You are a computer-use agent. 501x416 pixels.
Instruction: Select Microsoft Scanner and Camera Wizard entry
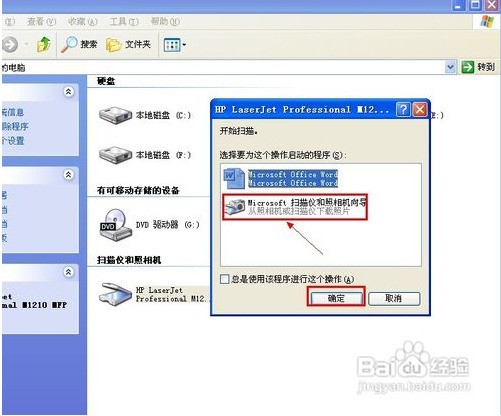pos(295,207)
